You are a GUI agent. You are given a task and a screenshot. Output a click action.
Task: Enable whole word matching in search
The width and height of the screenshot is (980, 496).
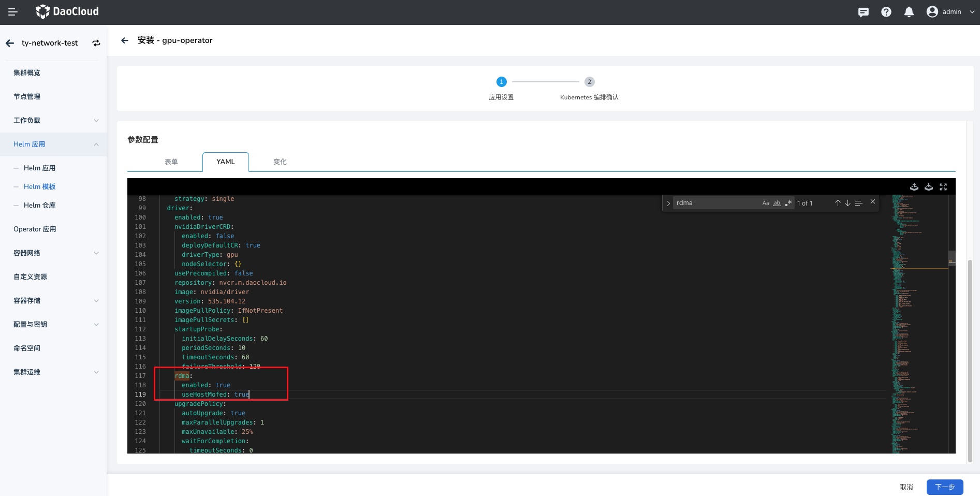(777, 203)
